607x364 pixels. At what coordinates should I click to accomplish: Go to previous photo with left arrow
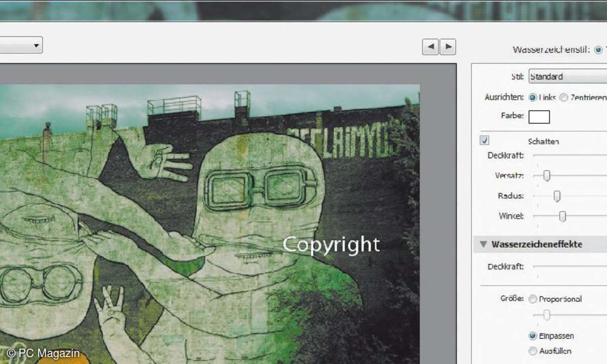click(x=430, y=47)
